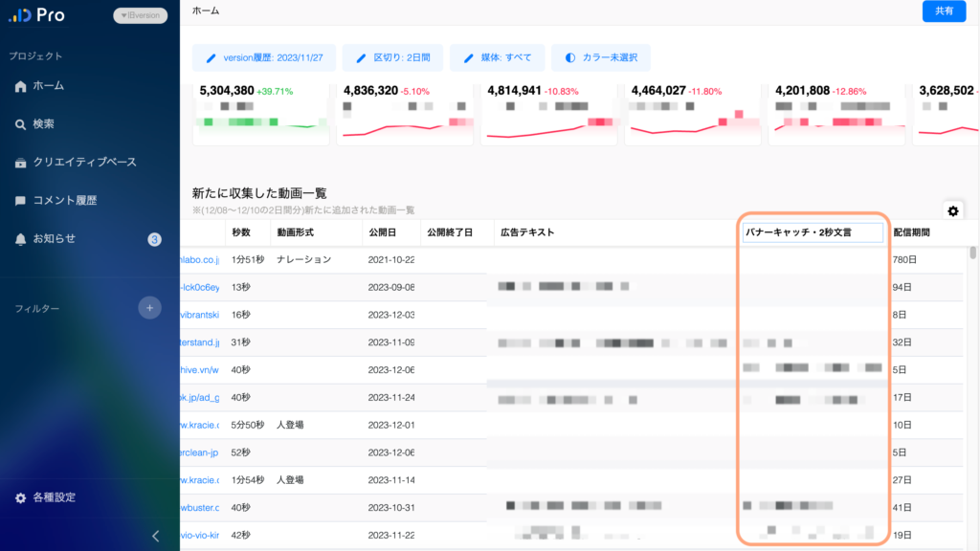Screen dimensions: 980x551
Task: Open the 検索 menu item
Action: 43,124
